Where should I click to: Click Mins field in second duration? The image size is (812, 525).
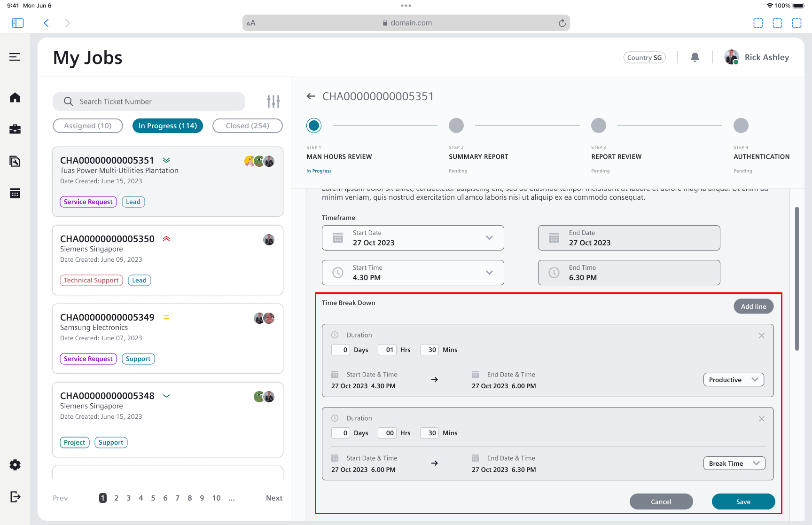pos(429,433)
